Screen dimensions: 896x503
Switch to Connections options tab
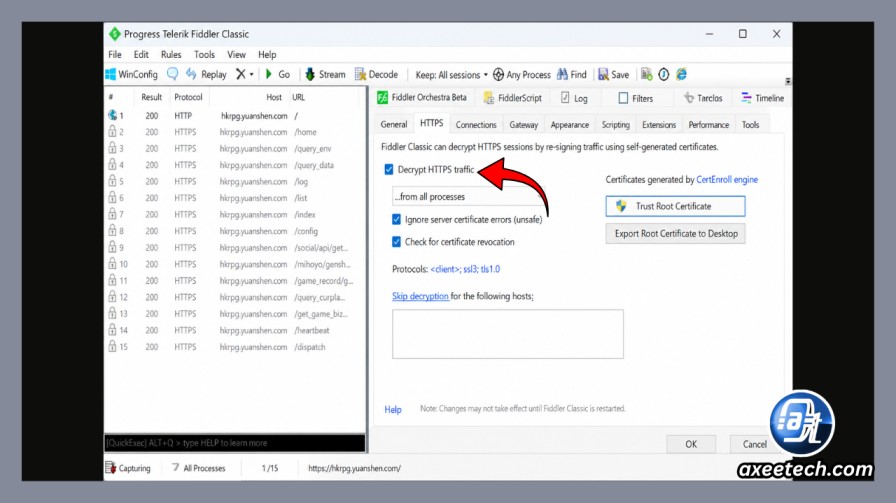pyautogui.click(x=476, y=124)
